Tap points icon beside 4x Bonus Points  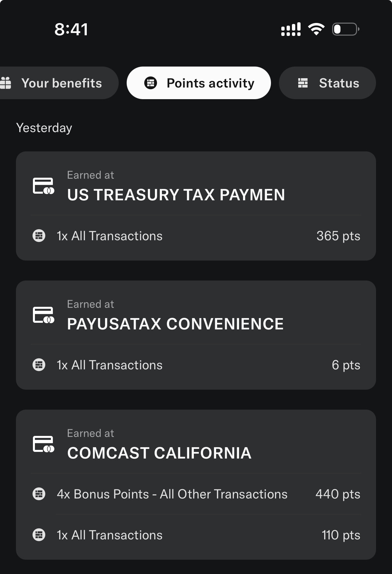tap(39, 494)
